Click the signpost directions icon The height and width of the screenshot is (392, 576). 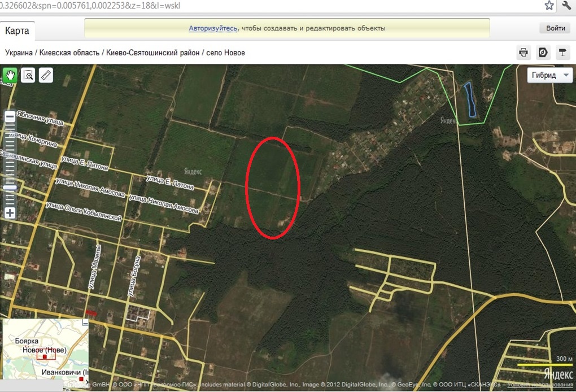[x=562, y=53]
